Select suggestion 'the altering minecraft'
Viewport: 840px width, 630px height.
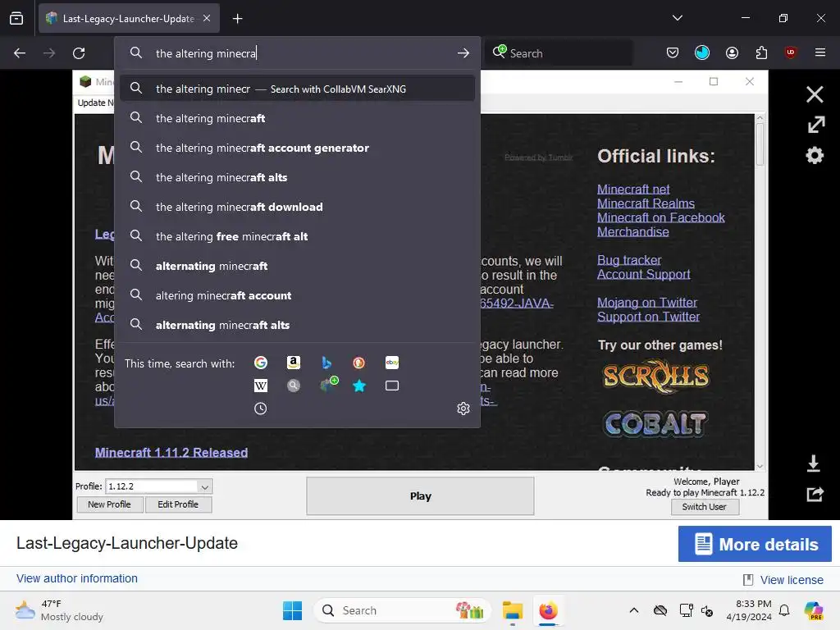point(297,118)
